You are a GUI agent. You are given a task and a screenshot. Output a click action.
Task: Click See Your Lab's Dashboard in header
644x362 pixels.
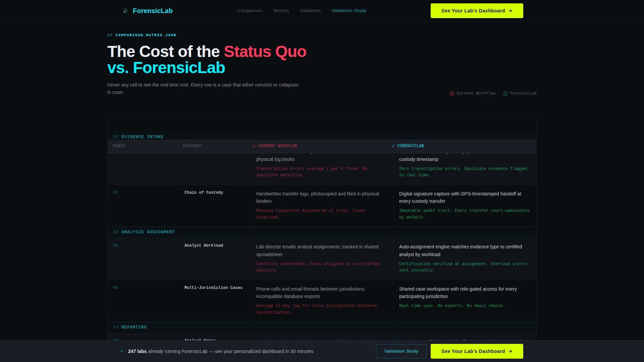pos(477,11)
